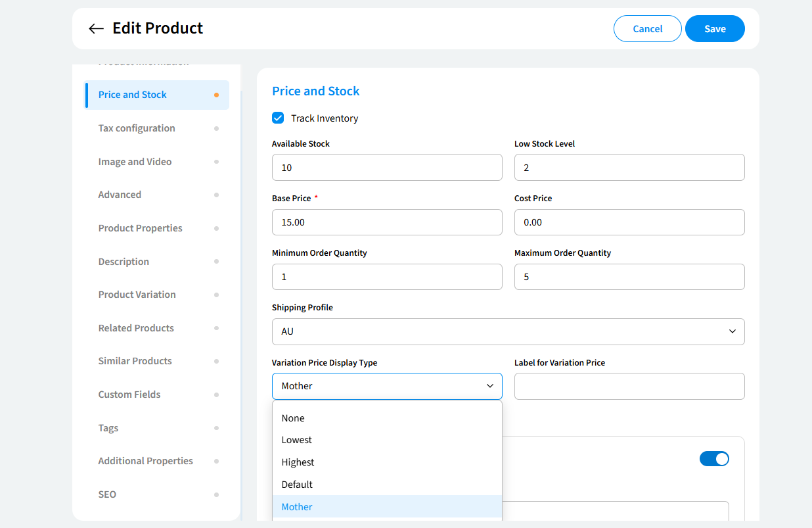Focus the Base Price field
Image resolution: width=812 pixels, height=528 pixels.
[387, 222]
